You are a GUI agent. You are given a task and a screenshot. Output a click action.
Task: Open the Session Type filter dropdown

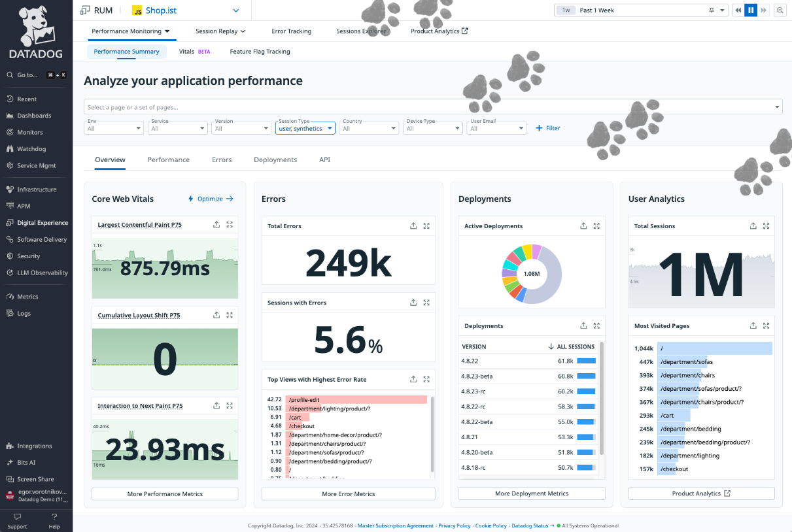point(305,128)
